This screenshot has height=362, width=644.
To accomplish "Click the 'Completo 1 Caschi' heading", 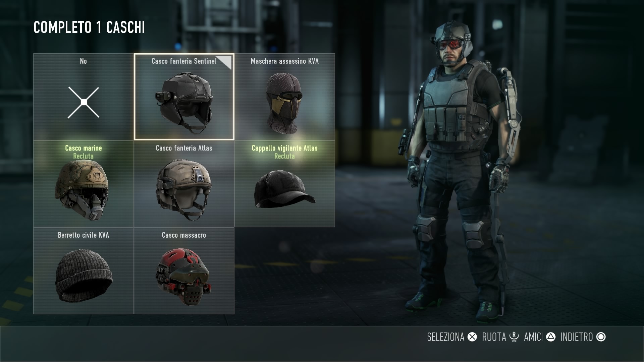I will tap(89, 27).
